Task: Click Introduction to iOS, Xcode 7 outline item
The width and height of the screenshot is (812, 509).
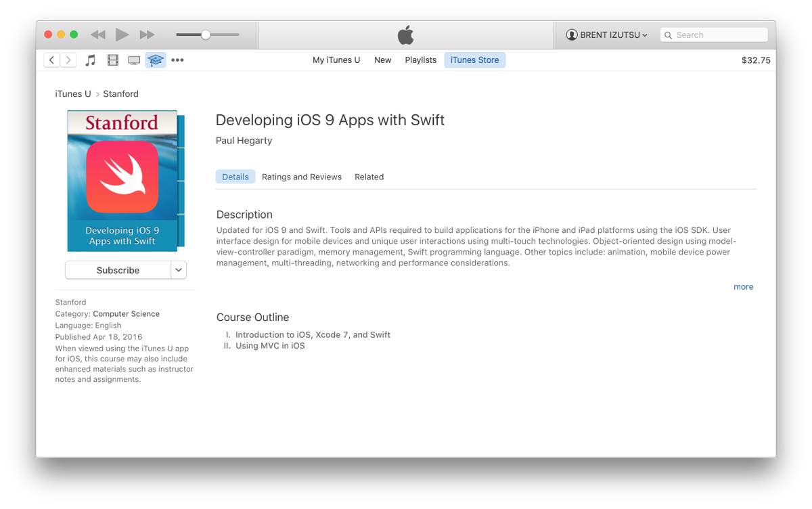Action: [313, 335]
